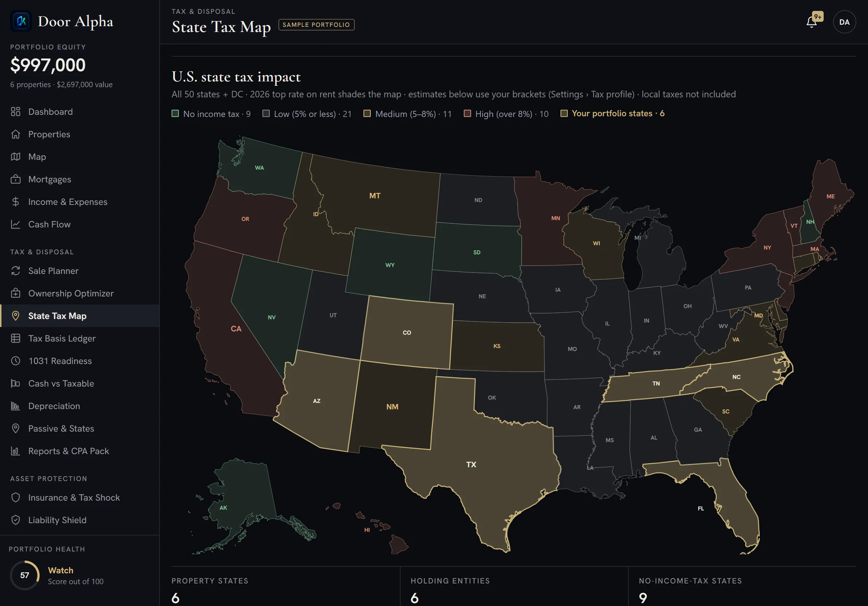Image resolution: width=868 pixels, height=606 pixels.
Task: Open notifications bell icon
Action: click(811, 22)
